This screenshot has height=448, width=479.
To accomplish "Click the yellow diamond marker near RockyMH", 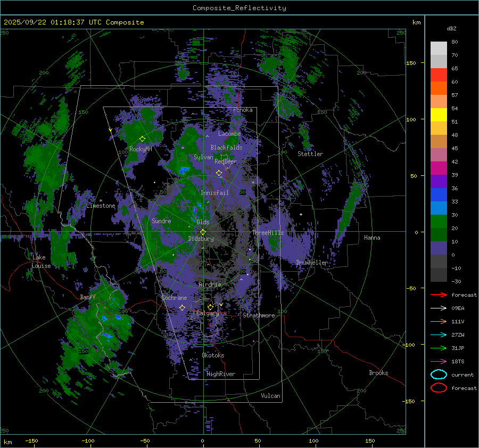I will pyautogui.click(x=142, y=139).
